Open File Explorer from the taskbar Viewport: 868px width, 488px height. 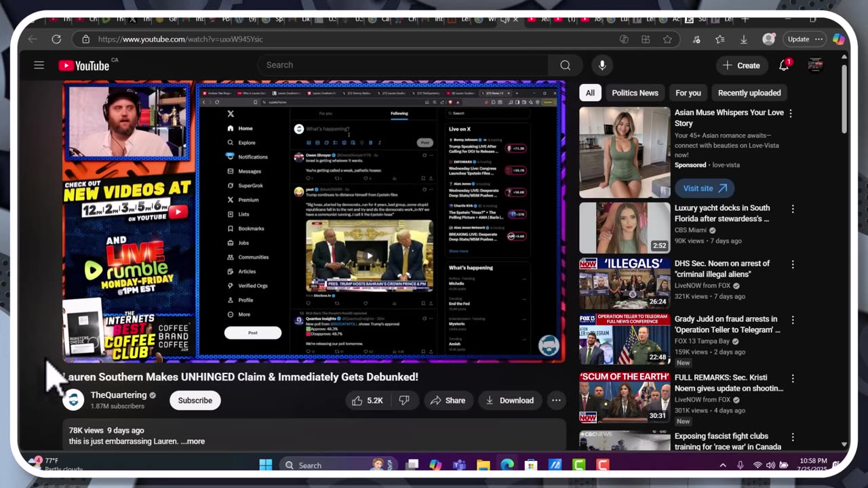pos(483,465)
